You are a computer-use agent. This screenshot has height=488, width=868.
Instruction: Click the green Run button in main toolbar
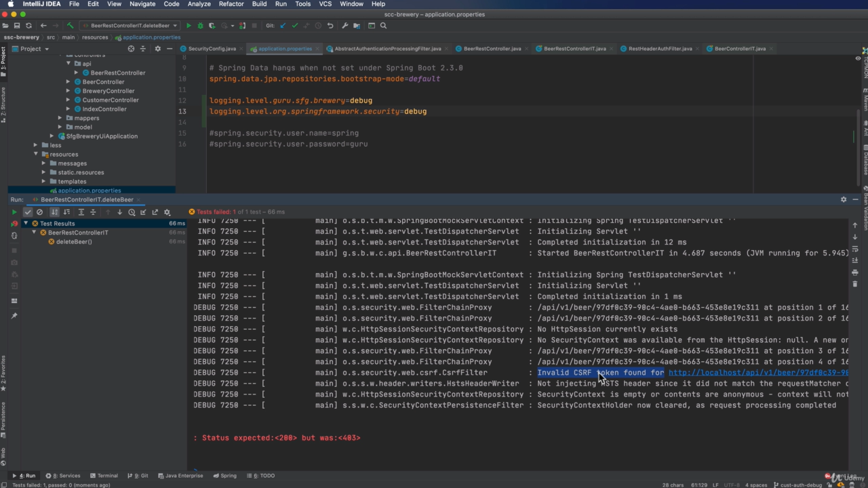[x=189, y=26]
